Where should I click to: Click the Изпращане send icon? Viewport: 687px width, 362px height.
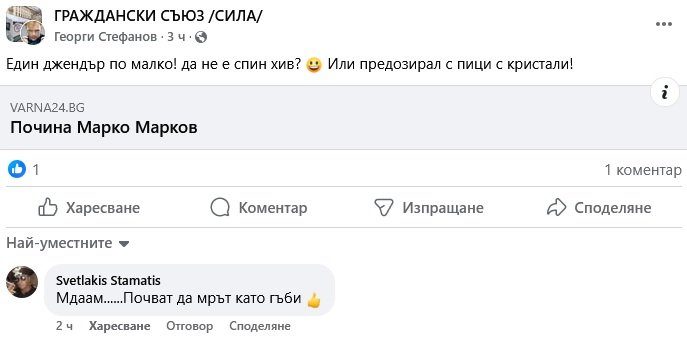(384, 207)
